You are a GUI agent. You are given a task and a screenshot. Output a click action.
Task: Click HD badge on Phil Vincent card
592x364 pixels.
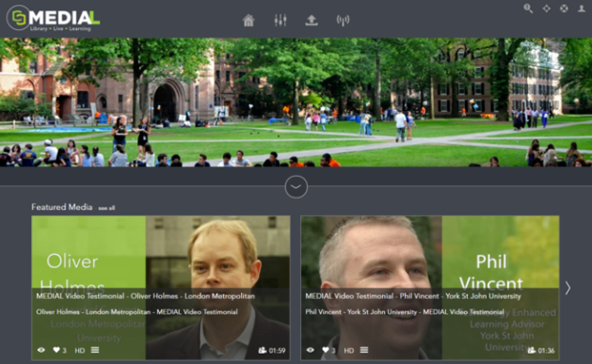pos(349,351)
